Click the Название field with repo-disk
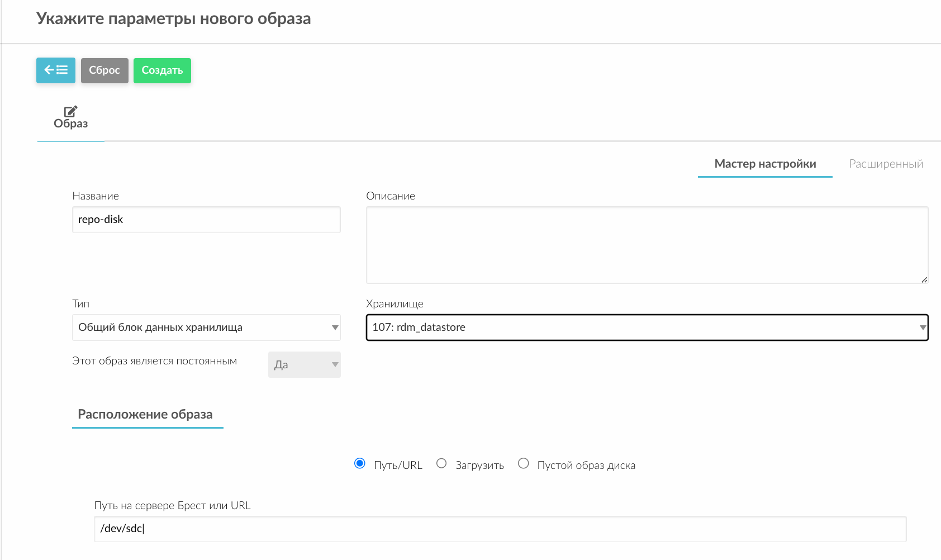The width and height of the screenshot is (941, 560). click(x=206, y=220)
